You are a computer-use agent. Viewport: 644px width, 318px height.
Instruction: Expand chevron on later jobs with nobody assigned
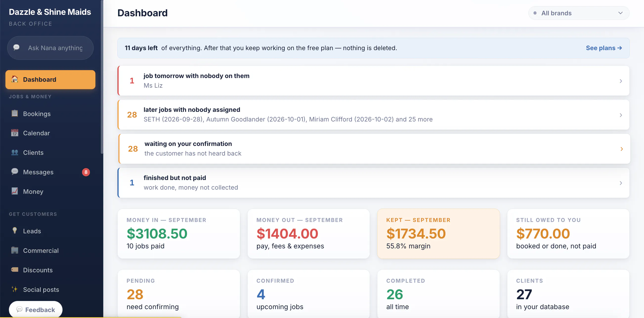[621, 115]
